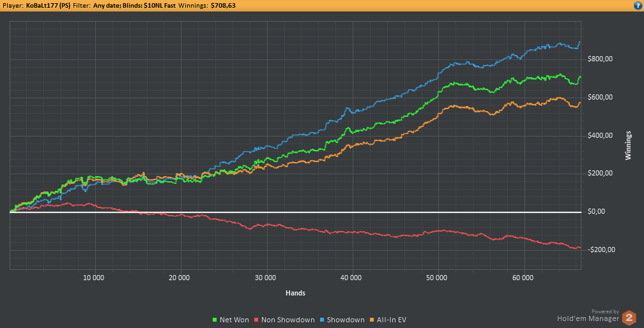Click the Hold'em Manager 2 logo

coord(629,317)
